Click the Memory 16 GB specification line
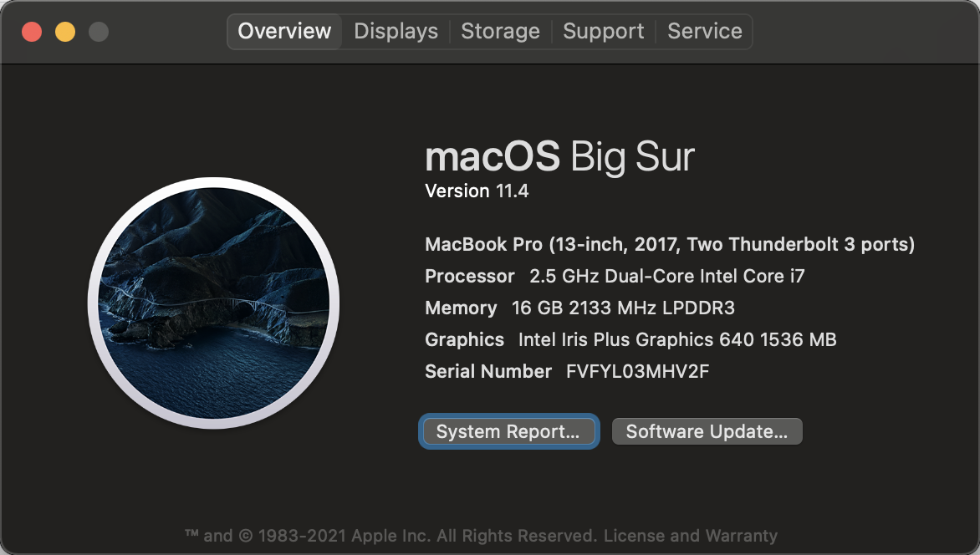980x555 pixels. pos(579,308)
